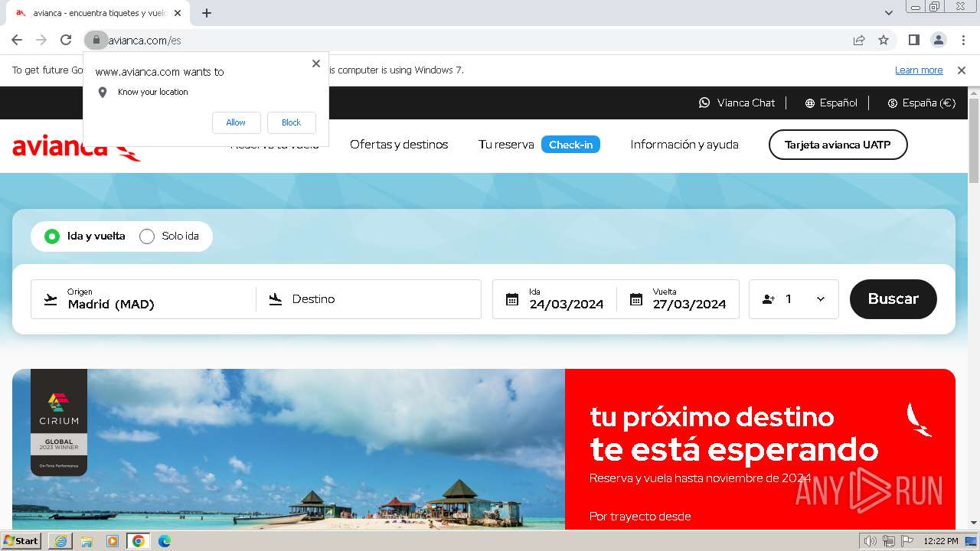Open the Cirium Global Winner badge
980x551 pixels.
coord(59,422)
